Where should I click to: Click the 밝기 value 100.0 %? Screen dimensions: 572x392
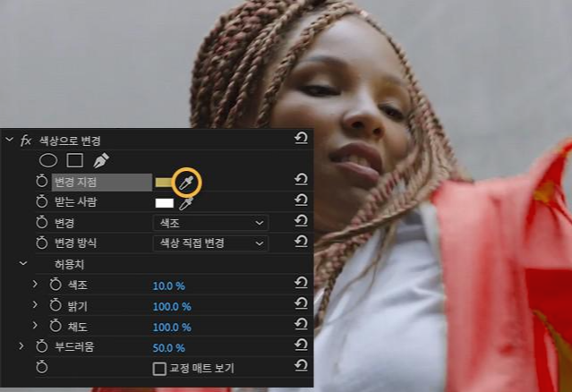tap(172, 307)
